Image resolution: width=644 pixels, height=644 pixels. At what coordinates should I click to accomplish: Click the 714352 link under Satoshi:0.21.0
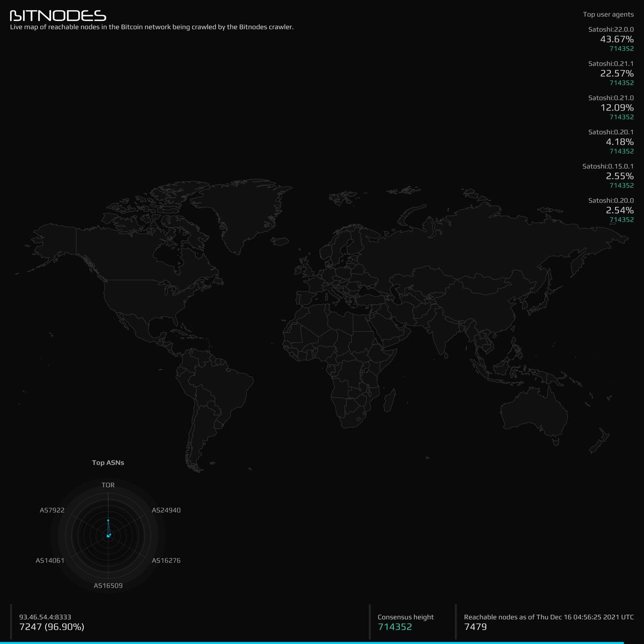pyautogui.click(x=621, y=116)
